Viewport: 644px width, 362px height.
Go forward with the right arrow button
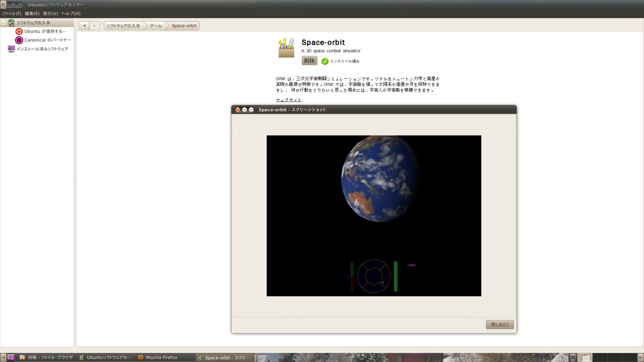tap(95, 25)
